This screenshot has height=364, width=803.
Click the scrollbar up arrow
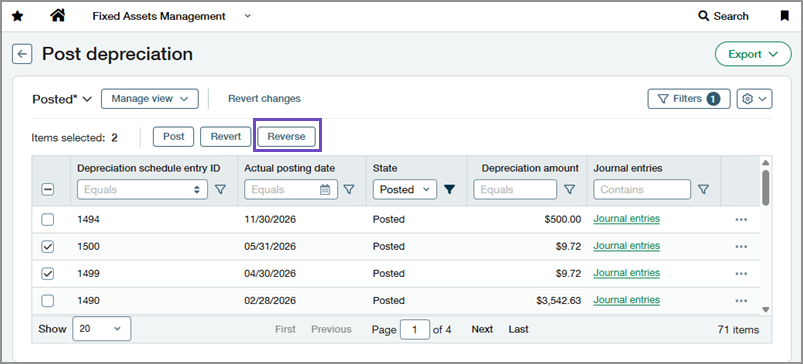(x=766, y=163)
